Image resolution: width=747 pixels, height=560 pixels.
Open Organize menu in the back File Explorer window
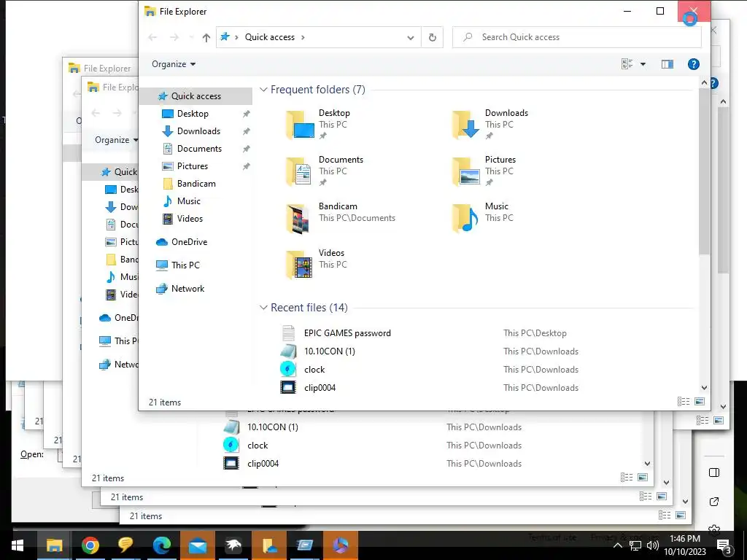click(x=116, y=140)
